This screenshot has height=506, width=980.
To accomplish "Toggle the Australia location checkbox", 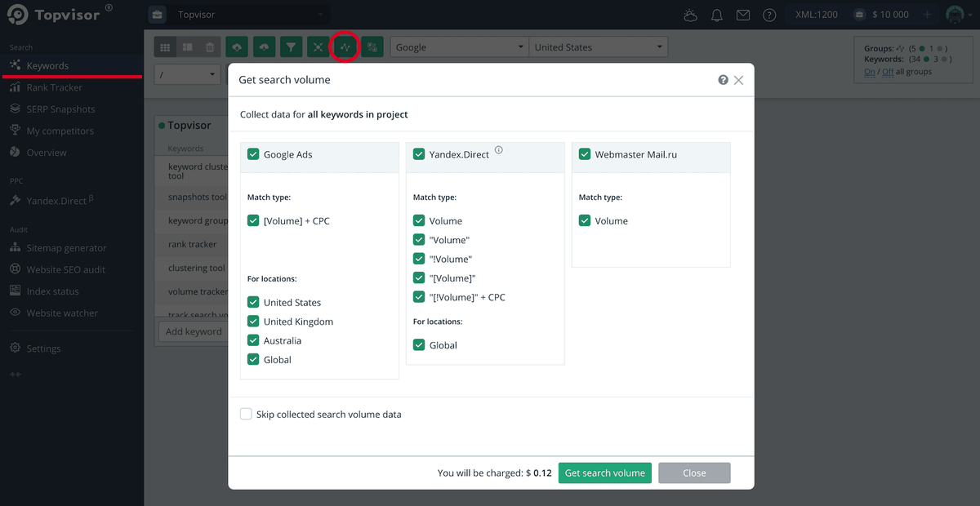I will point(253,340).
